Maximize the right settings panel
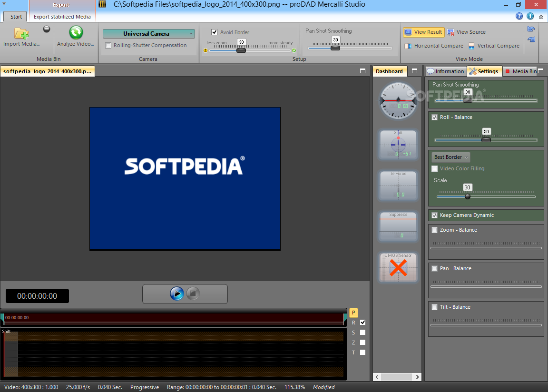Screen dimensions: 548x392 coord(541,71)
